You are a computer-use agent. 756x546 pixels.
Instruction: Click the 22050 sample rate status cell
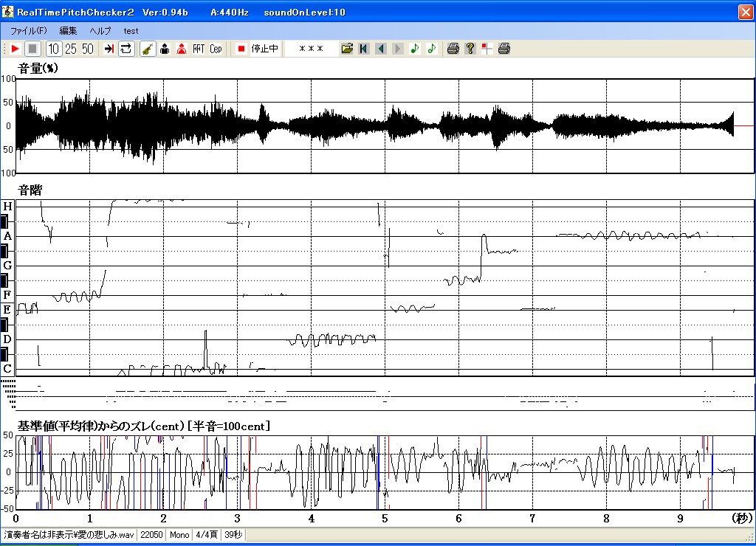[151, 535]
